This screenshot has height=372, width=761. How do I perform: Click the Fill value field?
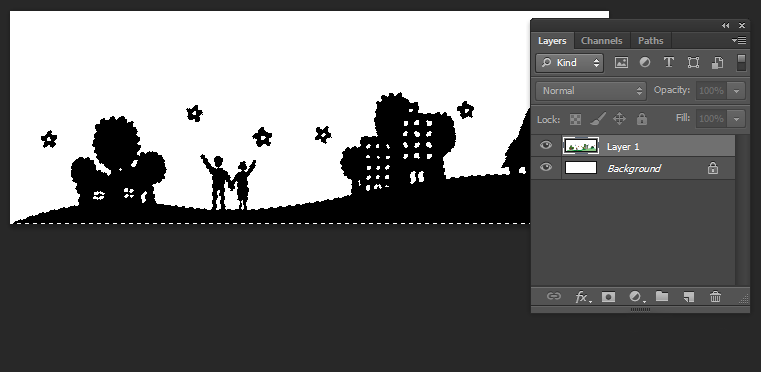point(711,119)
